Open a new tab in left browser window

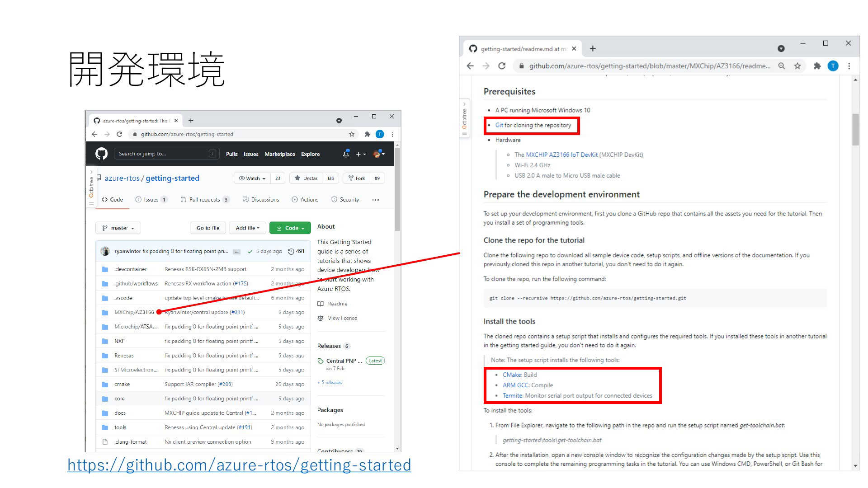click(191, 121)
